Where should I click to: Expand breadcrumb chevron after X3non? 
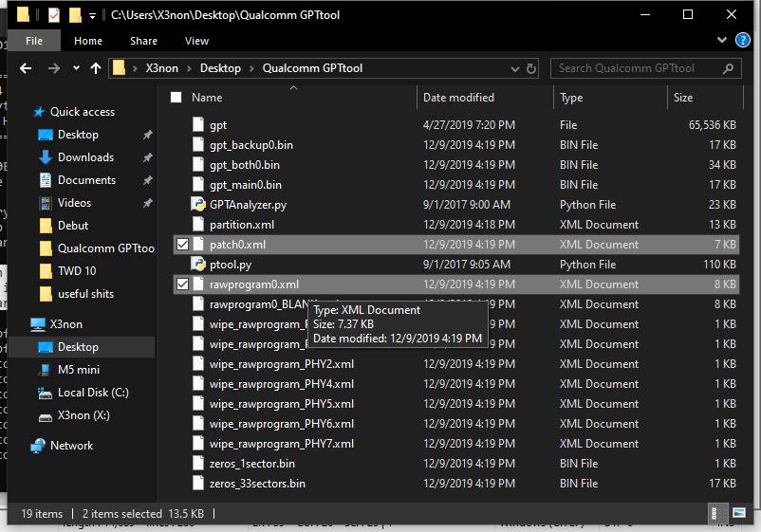point(189,69)
